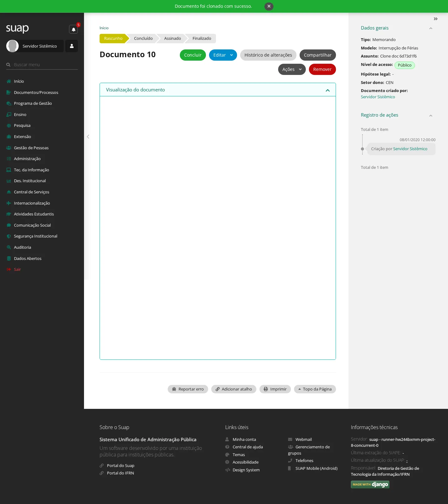Collapse the Dados gerais section

(x=431, y=28)
